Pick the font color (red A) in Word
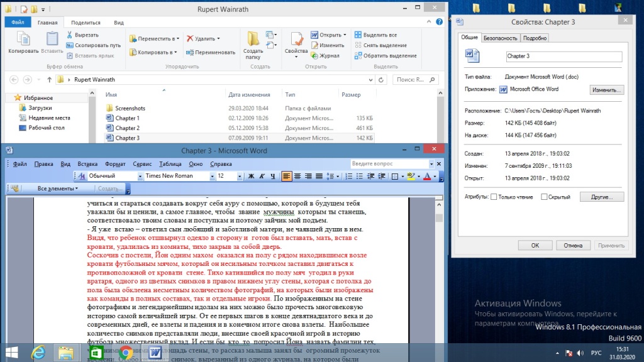The height and width of the screenshot is (362, 644). click(x=427, y=176)
